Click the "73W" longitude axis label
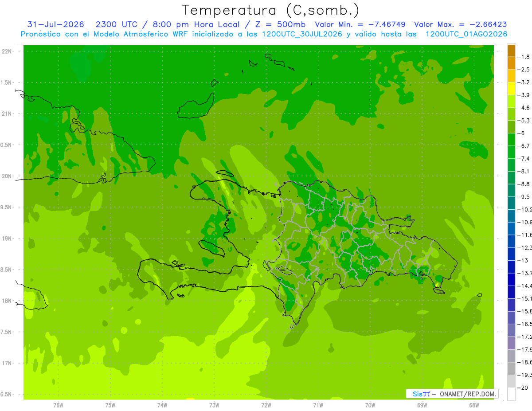The height and width of the screenshot is (411, 532). tap(214, 405)
